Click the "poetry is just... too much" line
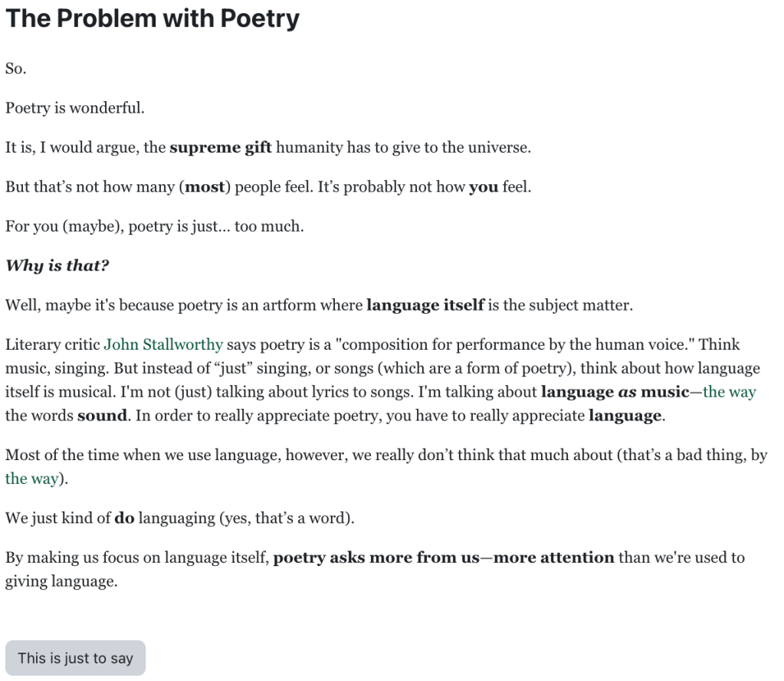 click(x=155, y=227)
